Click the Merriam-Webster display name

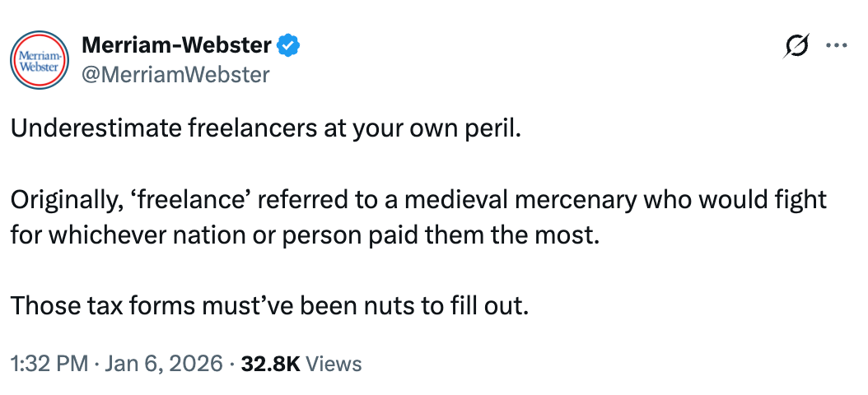[x=176, y=46]
